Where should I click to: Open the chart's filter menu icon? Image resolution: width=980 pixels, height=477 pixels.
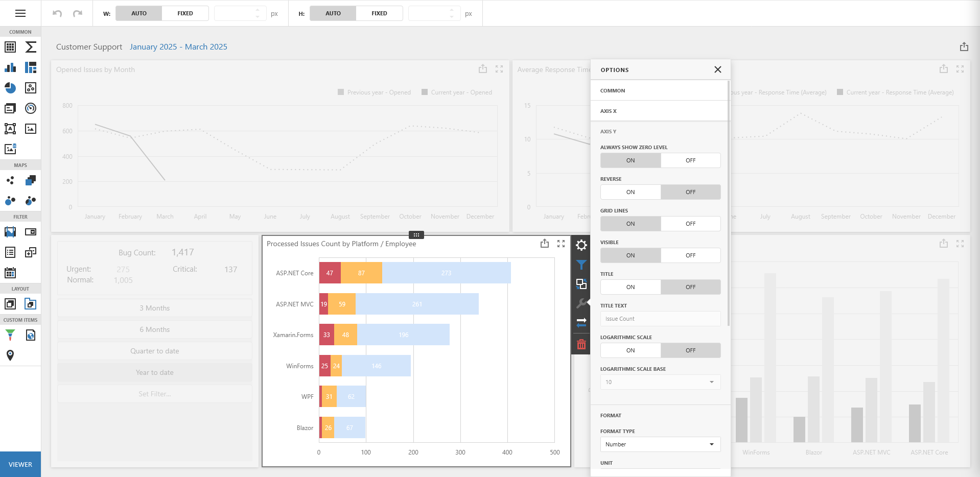[x=581, y=265]
